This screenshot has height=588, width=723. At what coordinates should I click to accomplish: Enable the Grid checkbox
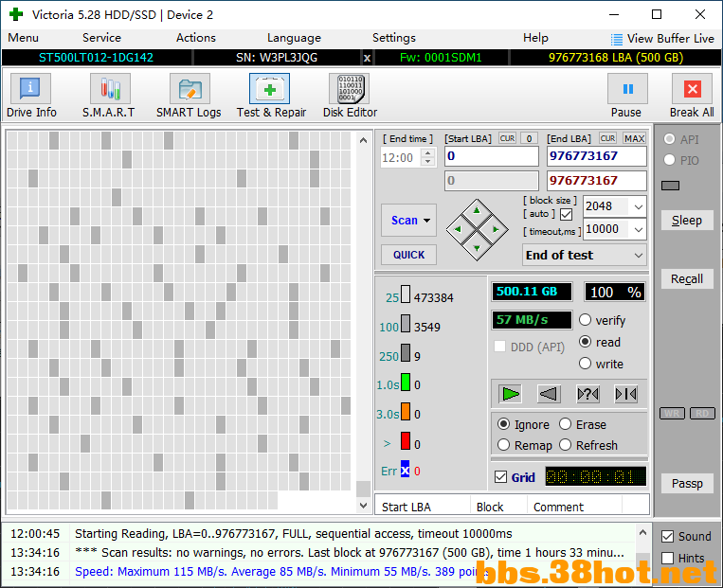(x=500, y=477)
